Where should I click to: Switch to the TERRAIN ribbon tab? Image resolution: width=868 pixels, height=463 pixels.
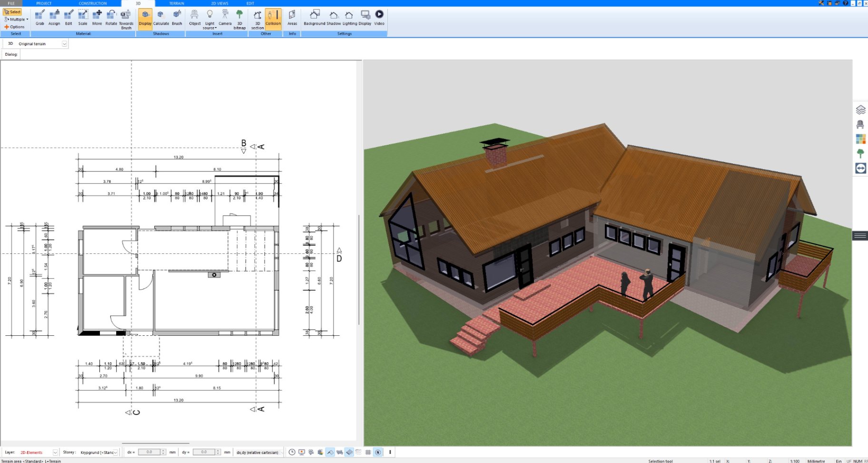177,3
